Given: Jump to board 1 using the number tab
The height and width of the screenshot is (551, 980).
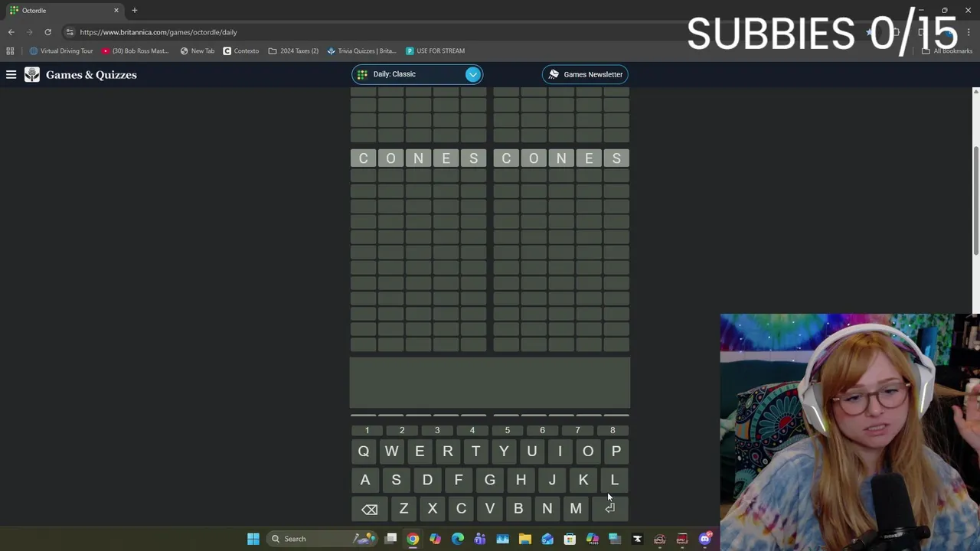Looking at the screenshot, I should 367,430.
